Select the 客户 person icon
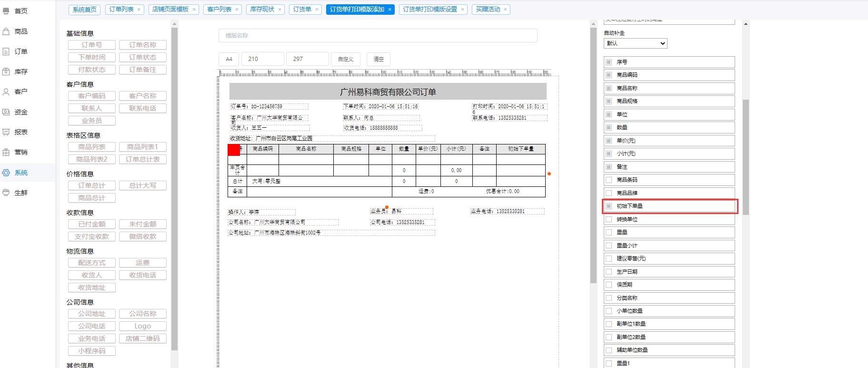The image size is (868, 368). [x=6, y=92]
